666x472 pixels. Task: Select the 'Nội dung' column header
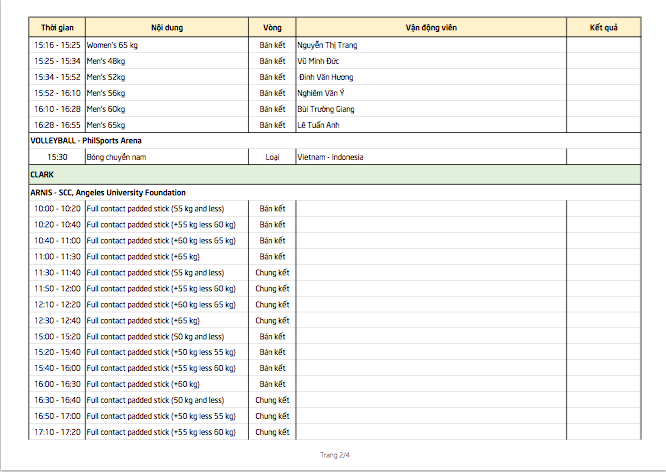click(166, 27)
